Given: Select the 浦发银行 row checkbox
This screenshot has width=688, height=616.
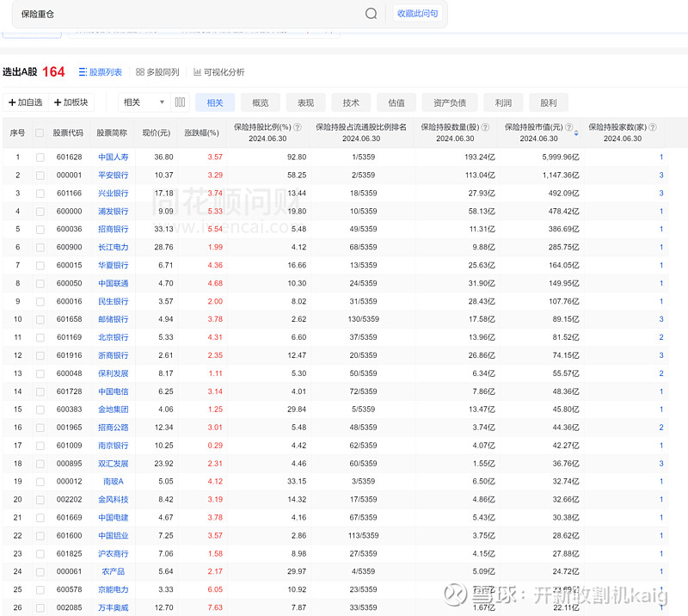Looking at the screenshot, I should [40, 211].
